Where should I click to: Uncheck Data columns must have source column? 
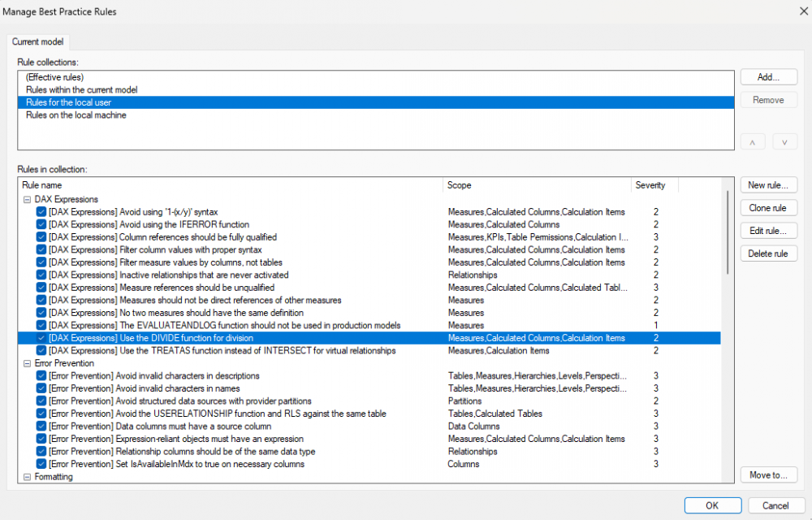(x=41, y=427)
